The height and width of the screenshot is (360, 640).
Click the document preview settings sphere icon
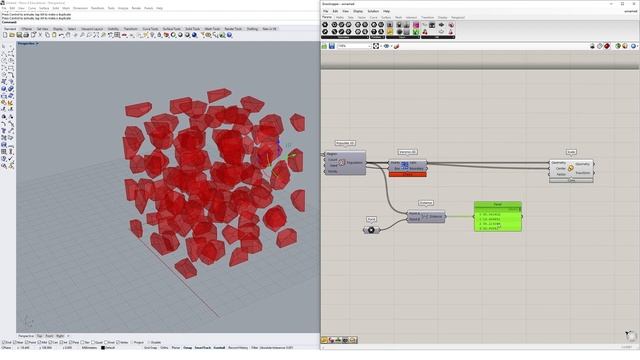(625, 46)
